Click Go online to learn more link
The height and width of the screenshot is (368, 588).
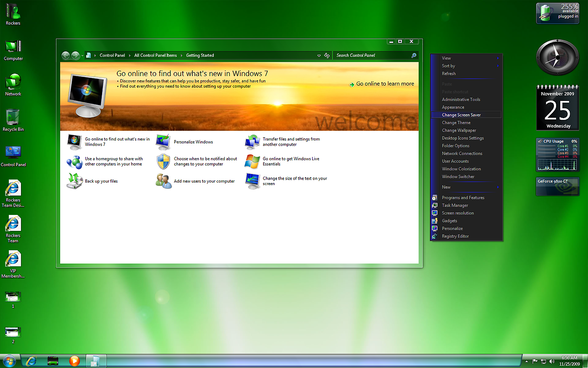[x=385, y=84]
